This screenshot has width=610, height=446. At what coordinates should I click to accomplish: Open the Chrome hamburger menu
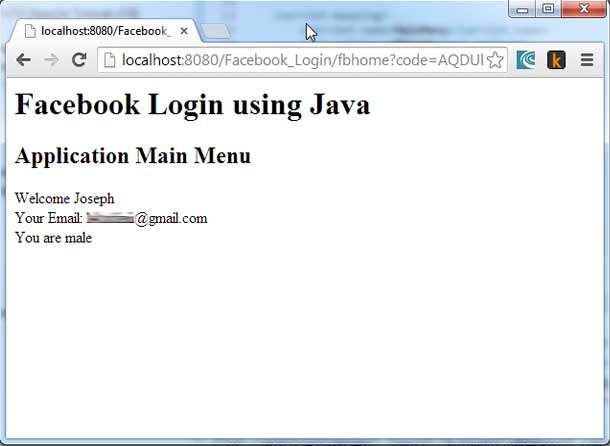(x=587, y=60)
